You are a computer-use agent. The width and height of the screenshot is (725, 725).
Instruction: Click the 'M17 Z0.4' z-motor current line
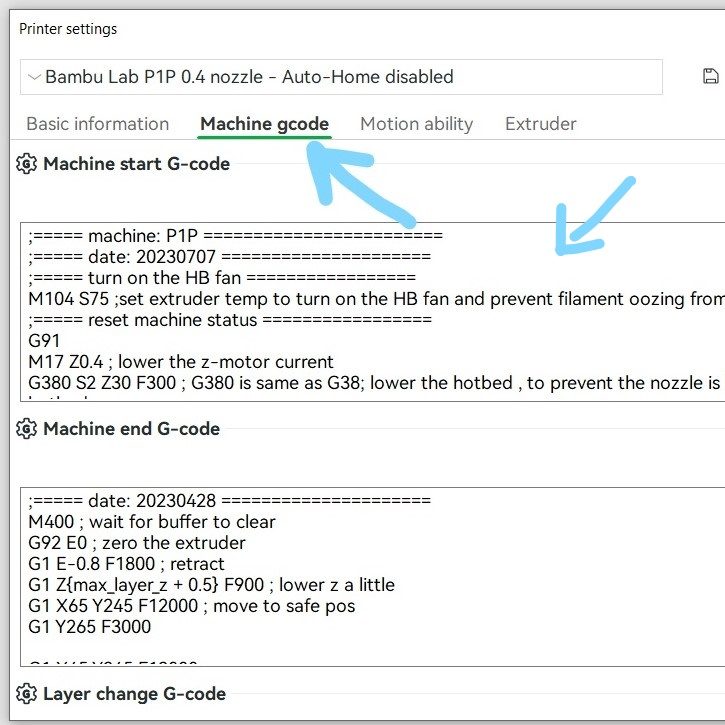point(181,362)
